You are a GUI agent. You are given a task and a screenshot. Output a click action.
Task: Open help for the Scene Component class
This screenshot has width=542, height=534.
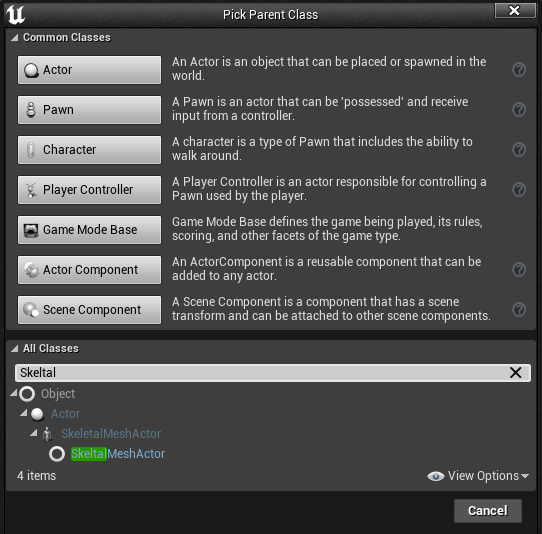coord(519,309)
